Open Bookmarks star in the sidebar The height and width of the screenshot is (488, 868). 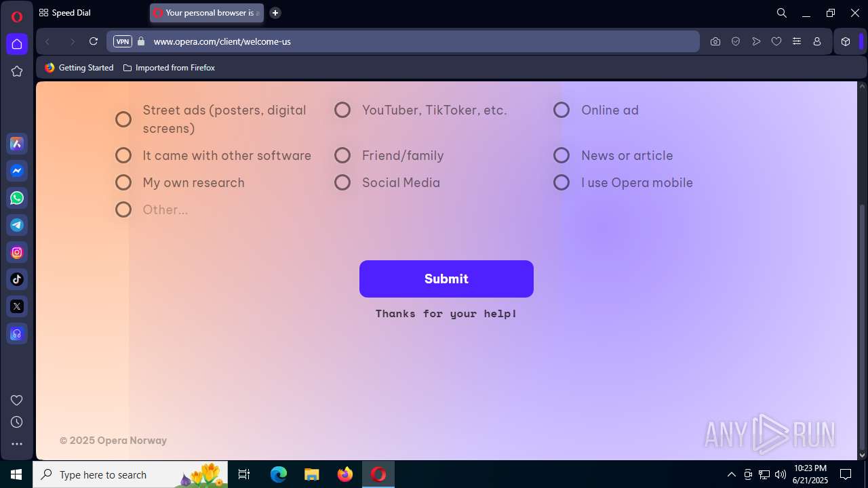coord(17,71)
